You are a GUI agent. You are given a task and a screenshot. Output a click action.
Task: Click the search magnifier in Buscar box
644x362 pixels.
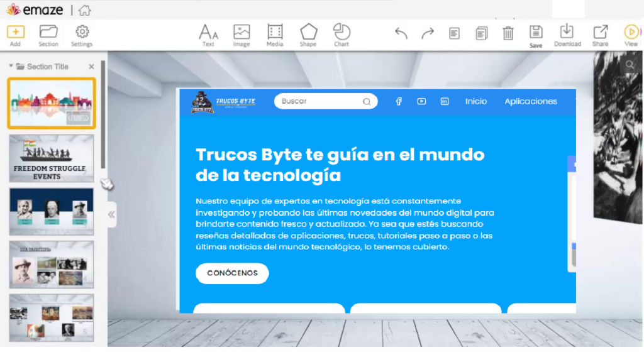pyautogui.click(x=367, y=102)
